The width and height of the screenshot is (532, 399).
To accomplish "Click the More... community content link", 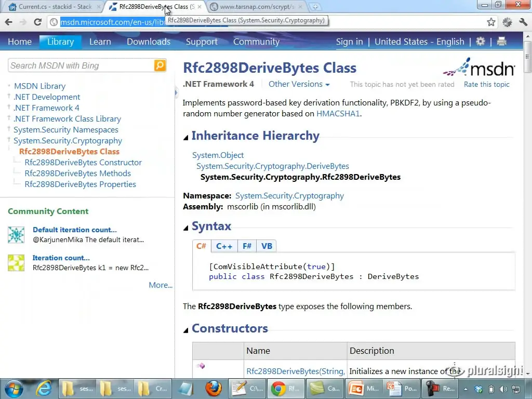I will coord(161,285).
